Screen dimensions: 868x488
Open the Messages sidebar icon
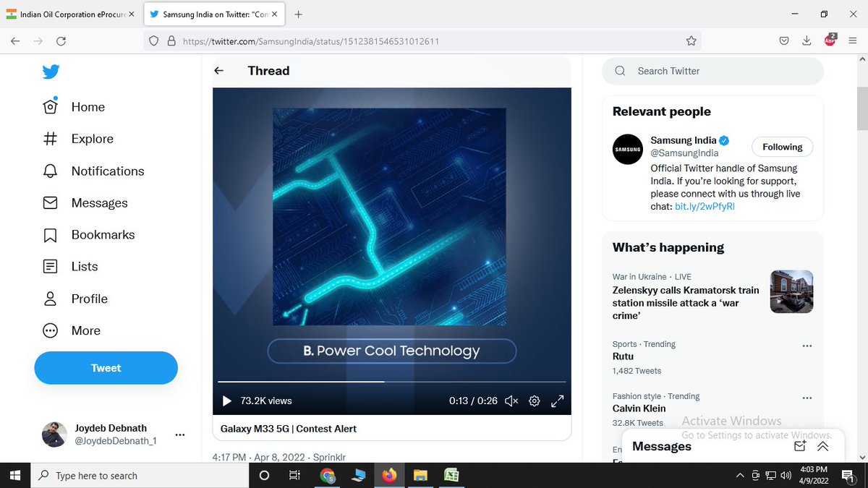pyautogui.click(x=50, y=202)
